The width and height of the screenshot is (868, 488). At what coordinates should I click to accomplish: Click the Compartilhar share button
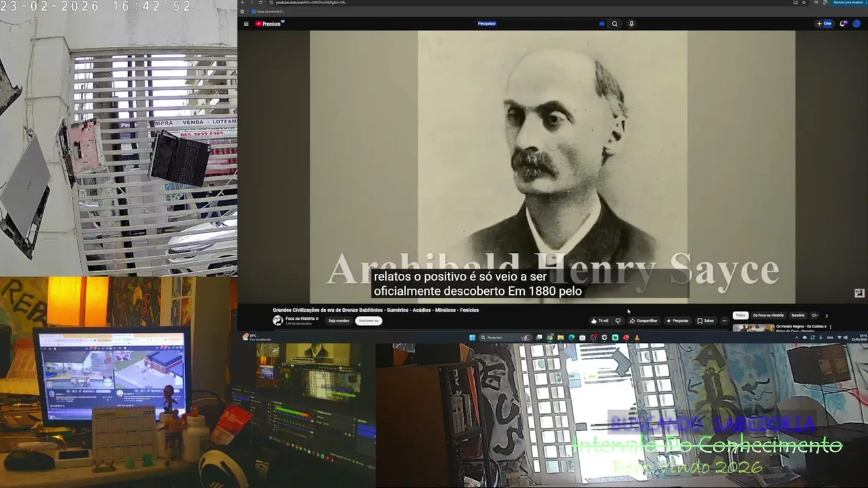click(x=644, y=321)
